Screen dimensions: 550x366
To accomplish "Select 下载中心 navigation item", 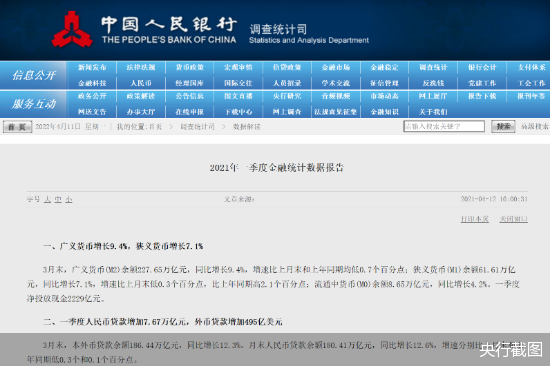I will point(238,112).
